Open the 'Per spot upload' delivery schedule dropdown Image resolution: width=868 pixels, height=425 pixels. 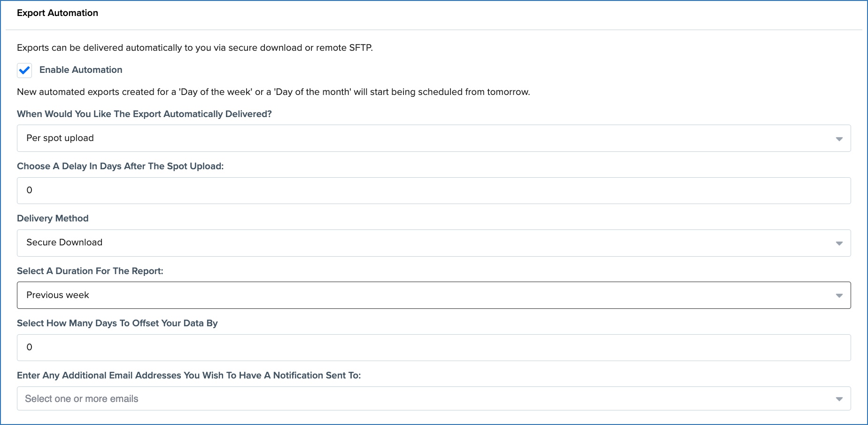coord(423,138)
